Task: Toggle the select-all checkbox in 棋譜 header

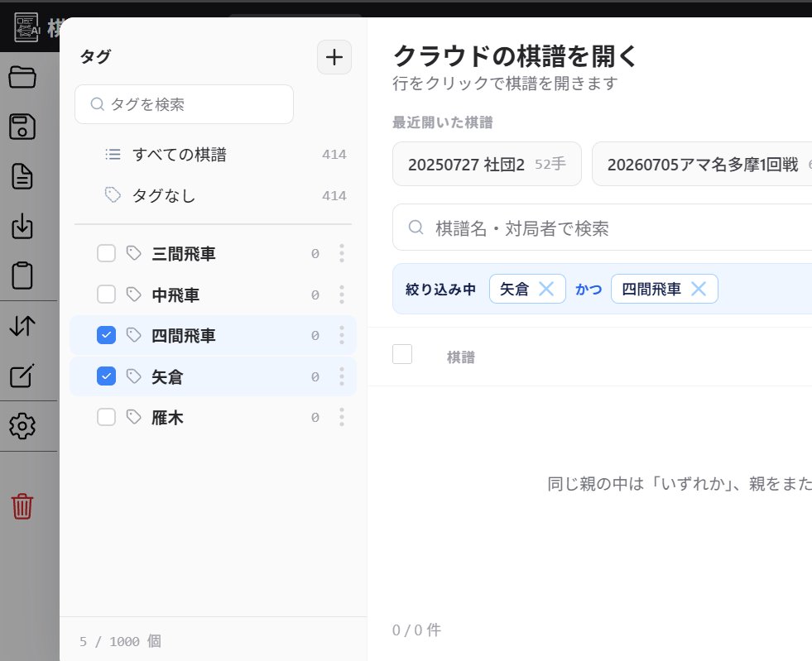Action: pyautogui.click(x=402, y=355)
